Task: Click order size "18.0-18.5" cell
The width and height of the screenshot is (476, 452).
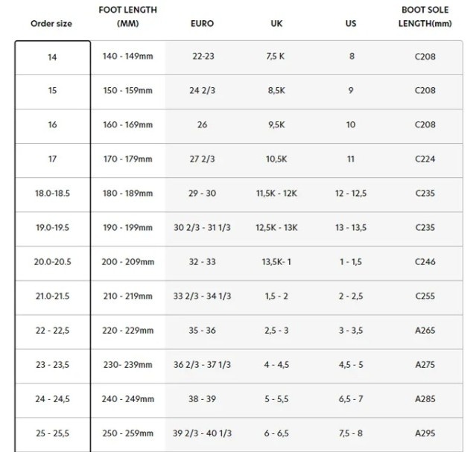Action: pyautogui.click(x=52, y=194)
